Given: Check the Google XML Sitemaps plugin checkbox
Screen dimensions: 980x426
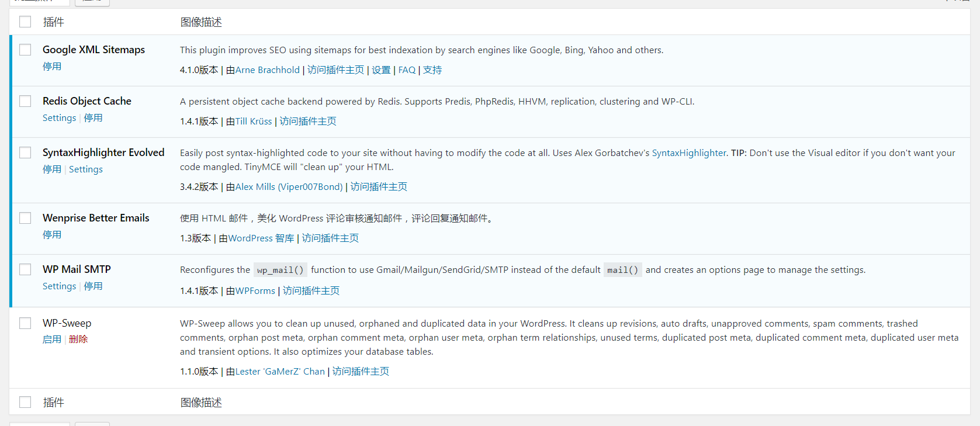Looking at the screenshot, I should coord(25,50).
